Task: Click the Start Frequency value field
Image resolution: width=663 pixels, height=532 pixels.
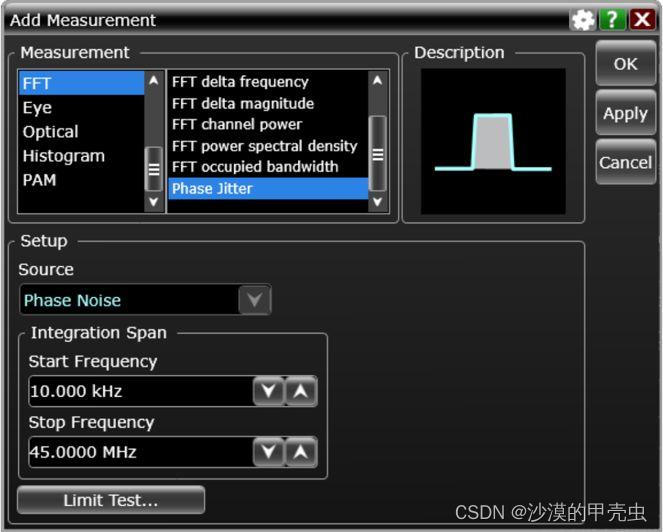Action: coord(141,391)
